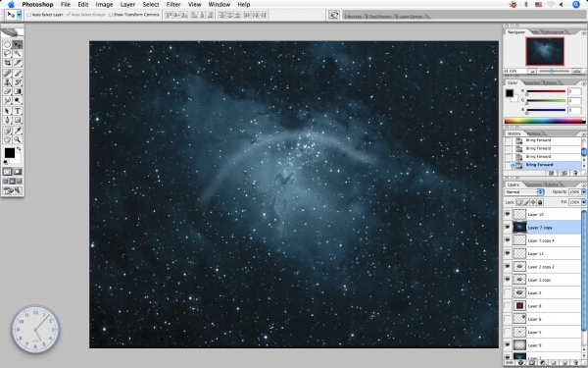The image size is (588, 368).
Task: Select the Elliptical Marquee tool
Action: [7, 45]
